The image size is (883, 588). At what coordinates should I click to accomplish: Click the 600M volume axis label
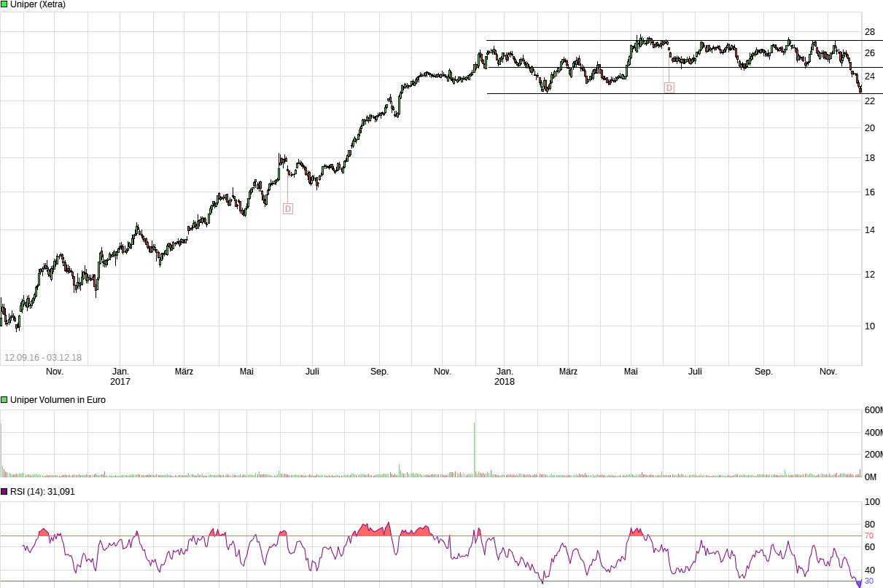pyautogui.click(x=873, y=410)
